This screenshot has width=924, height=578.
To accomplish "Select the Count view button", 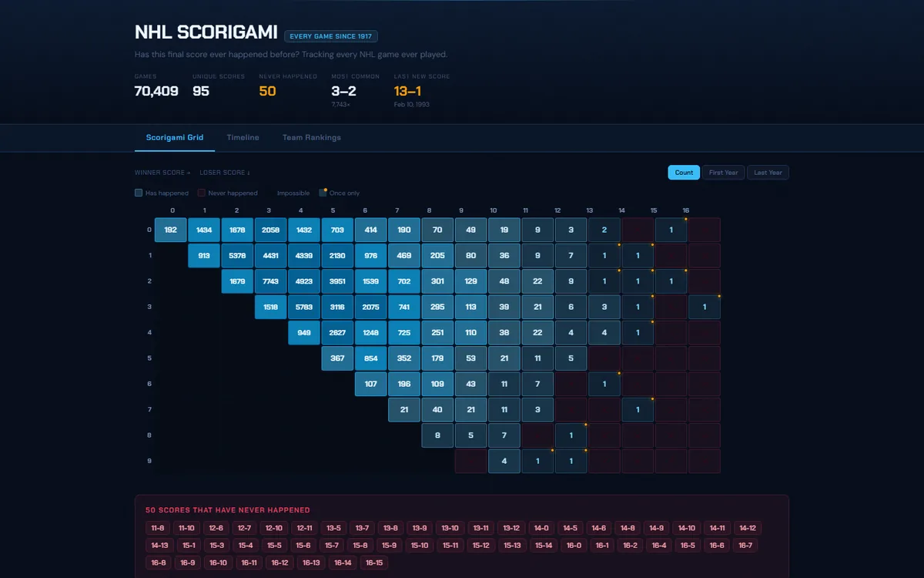I will (684, 173).
